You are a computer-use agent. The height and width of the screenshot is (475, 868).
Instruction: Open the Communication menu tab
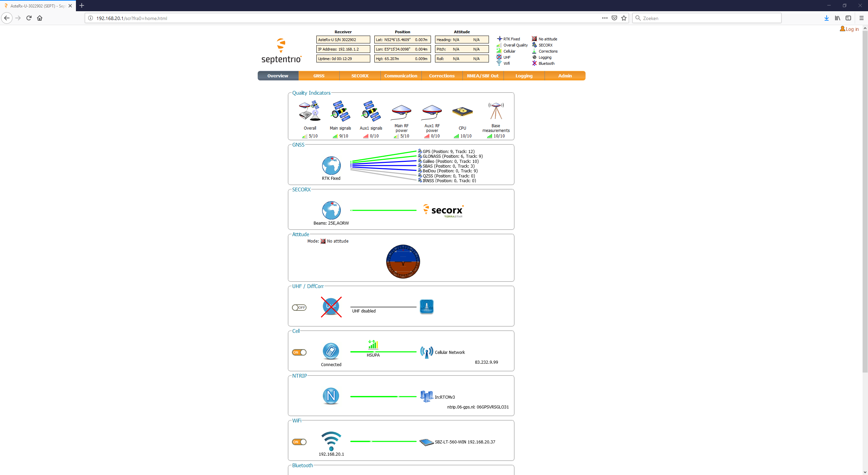(401, 76)
